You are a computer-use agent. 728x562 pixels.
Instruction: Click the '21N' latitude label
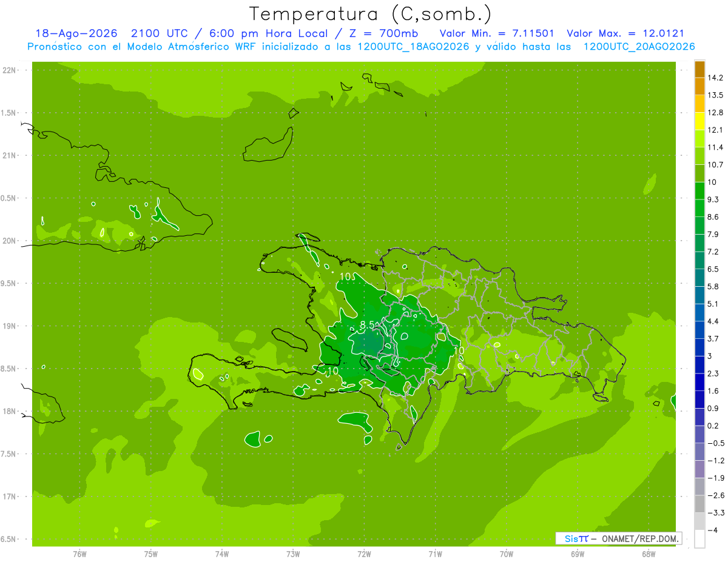[10, 155]
